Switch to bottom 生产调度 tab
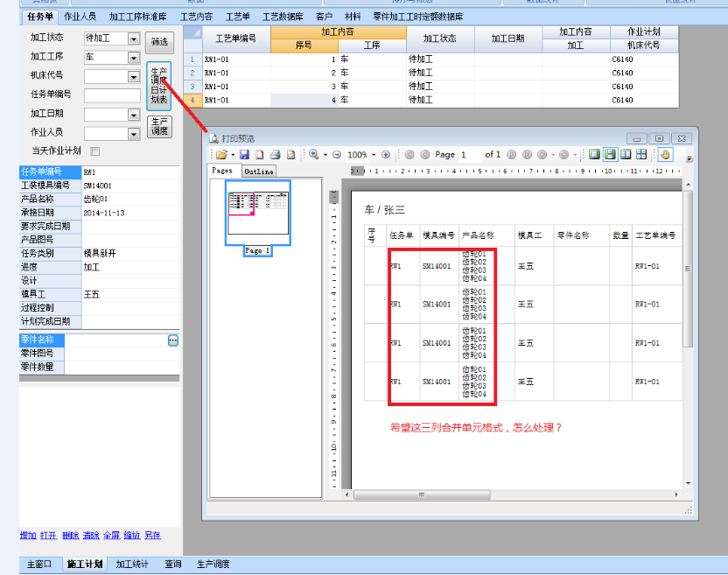The height and width of the screenshot is (575, 728). 213,564
